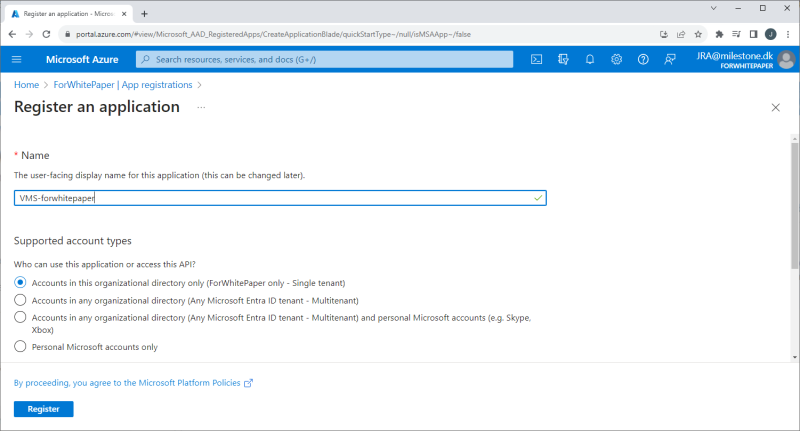Open the Azure portal hamburger menu
This screenshot has height=431, width=800.
17,59
